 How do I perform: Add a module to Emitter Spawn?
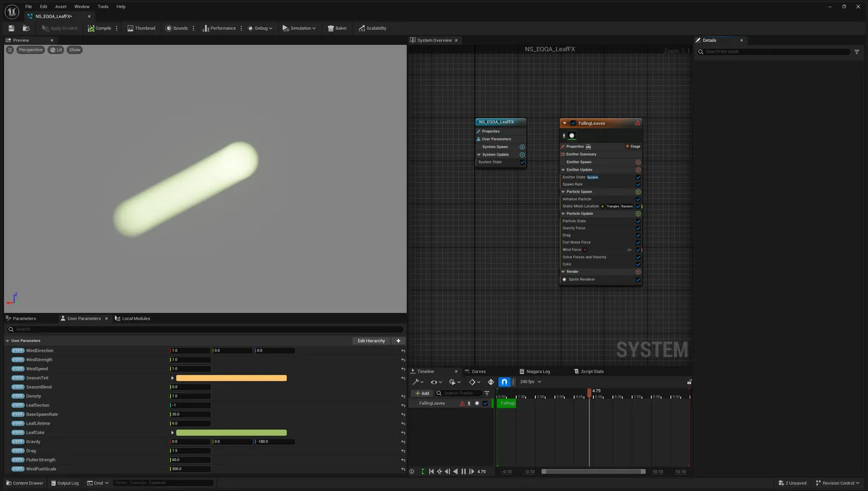(x=638, y=162)
